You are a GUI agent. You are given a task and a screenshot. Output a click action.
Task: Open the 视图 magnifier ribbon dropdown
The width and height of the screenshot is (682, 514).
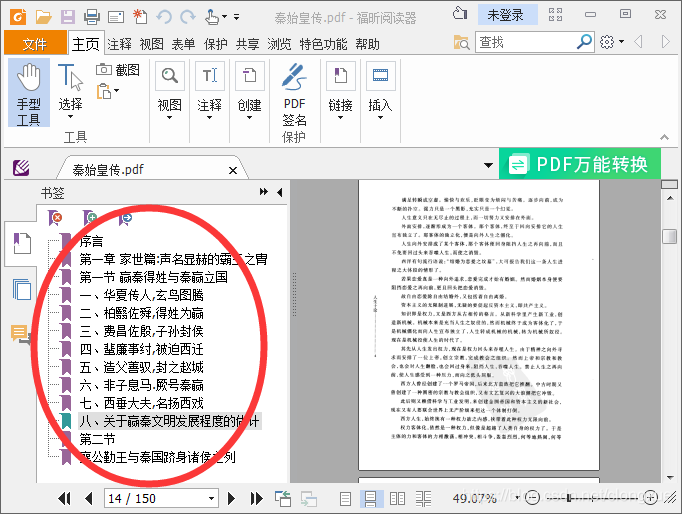tap(170, 90)
